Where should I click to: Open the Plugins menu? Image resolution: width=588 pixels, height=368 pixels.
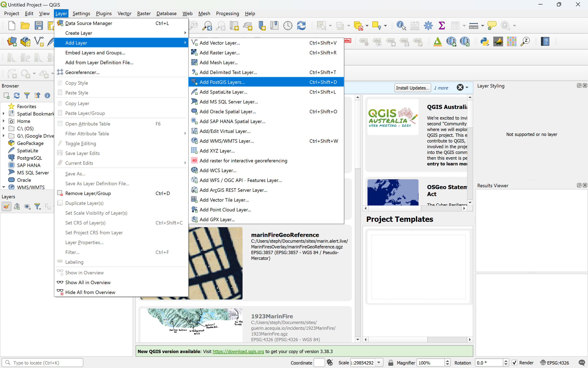(x=104, y=13)
